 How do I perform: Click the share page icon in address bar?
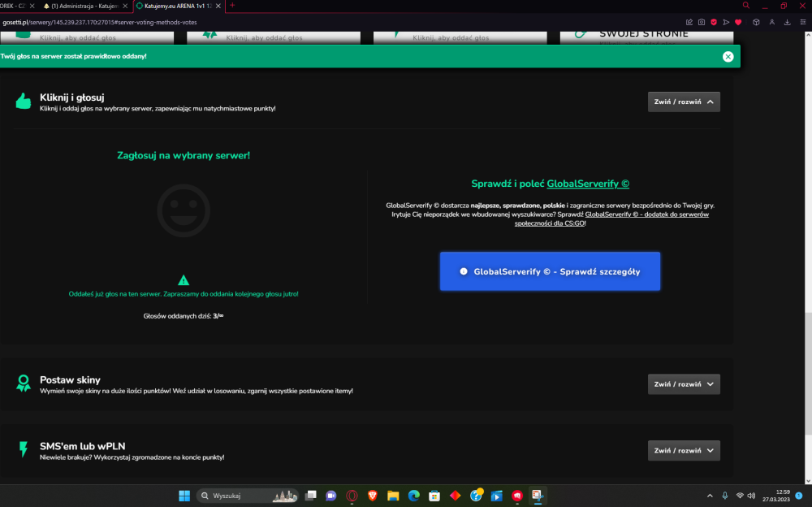point(689,22)
